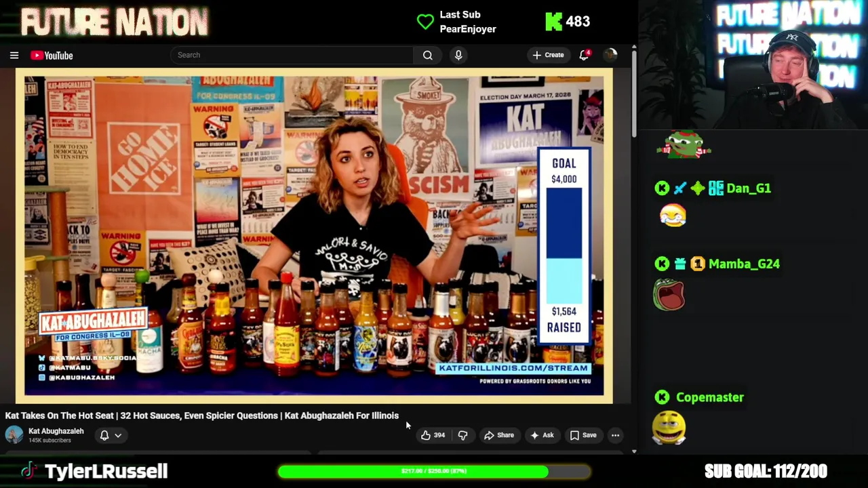Click the video player area
Image resolution: width=868 pixels, height=488 pixels.
pyautogui.click(x=314, y=235)
